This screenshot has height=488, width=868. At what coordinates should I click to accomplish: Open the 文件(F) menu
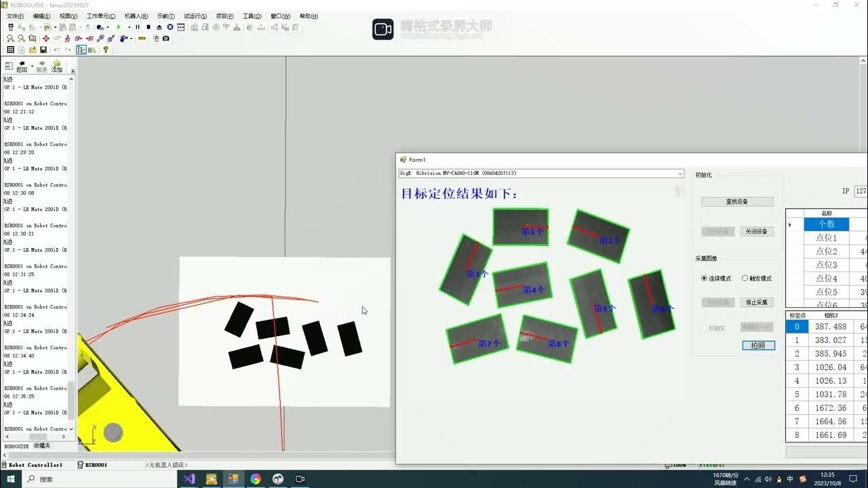click(15, 16)
